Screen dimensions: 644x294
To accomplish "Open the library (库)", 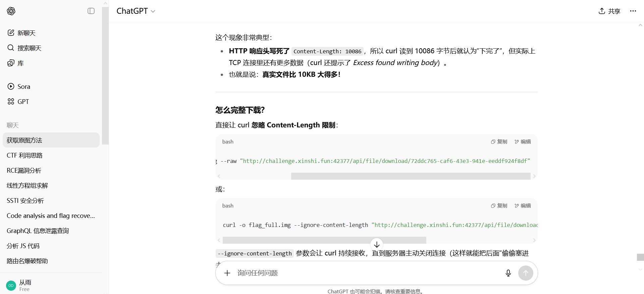I will coord(20,63).
